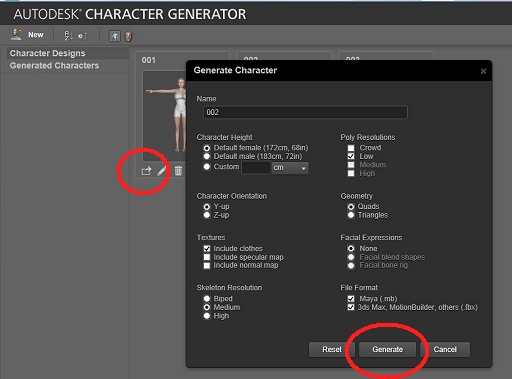Enable Medium poly resolution
The image size is (512, 379).
click(x=351, y=165)
